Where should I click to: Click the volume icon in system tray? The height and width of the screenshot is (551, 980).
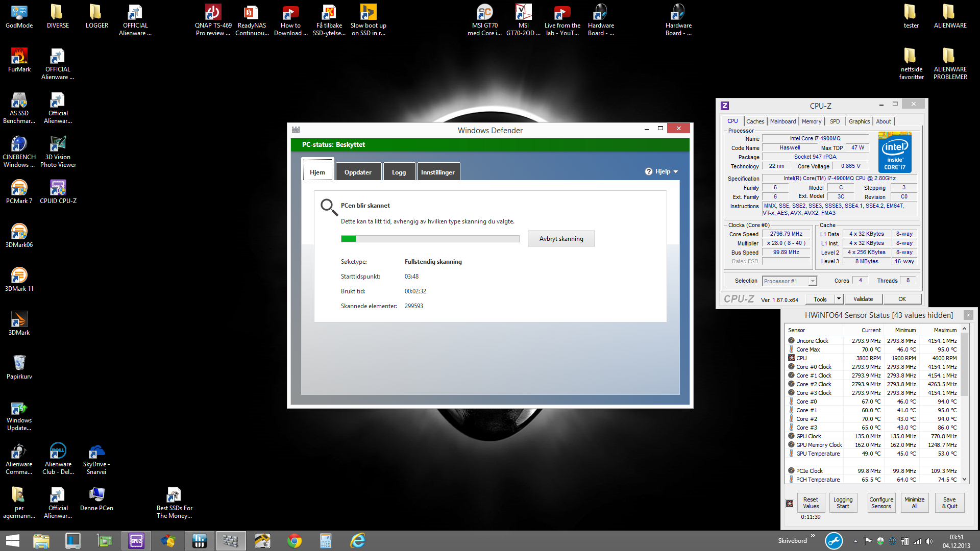click(929, 541)
